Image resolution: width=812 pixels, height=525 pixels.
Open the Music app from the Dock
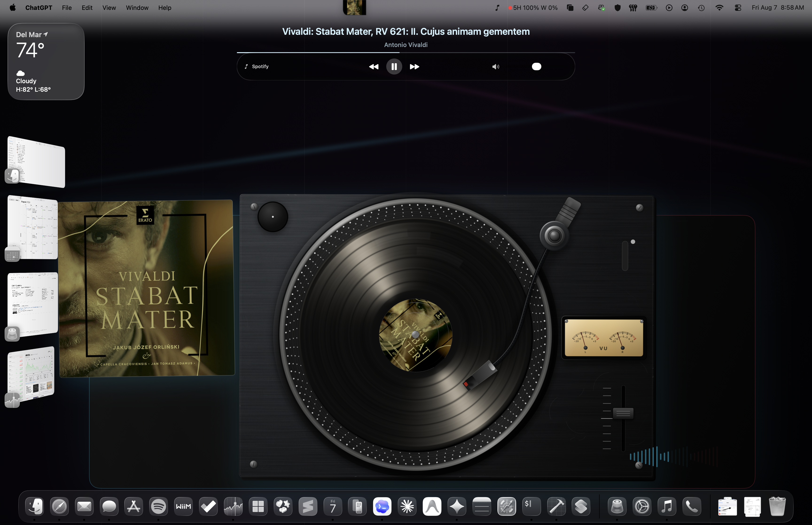pyautogui.click(x=667, y=507)
